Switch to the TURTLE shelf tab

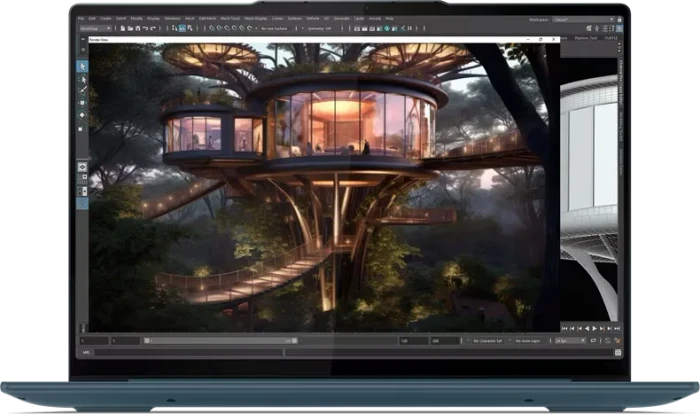pos(611,38)
